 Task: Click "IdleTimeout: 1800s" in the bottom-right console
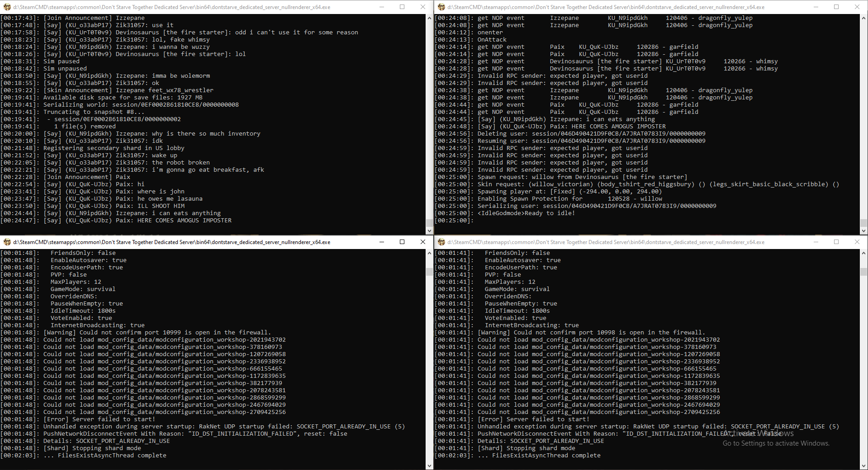pyautogui.click(x=517, y=311)
